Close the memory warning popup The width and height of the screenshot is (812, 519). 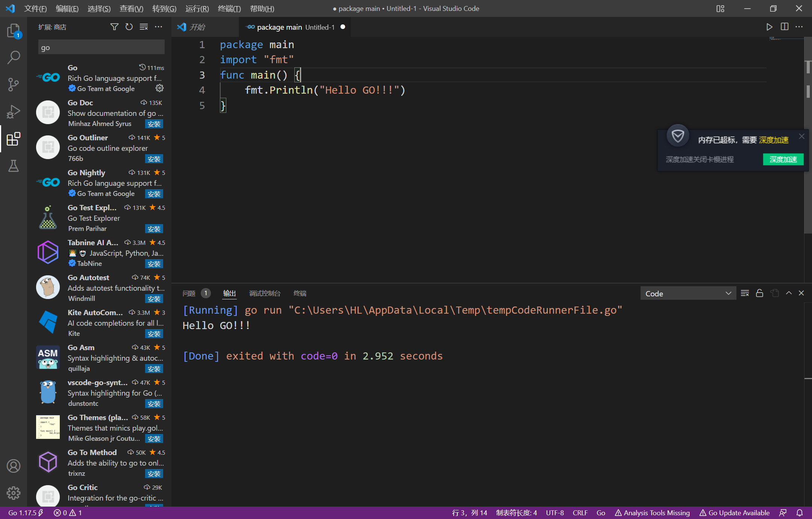point(802,137)
